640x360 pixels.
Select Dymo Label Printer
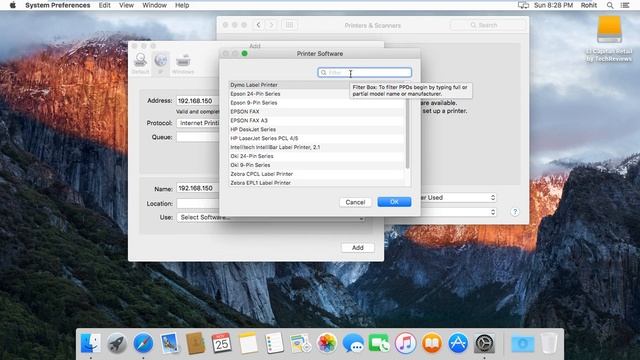coord(317,85)
